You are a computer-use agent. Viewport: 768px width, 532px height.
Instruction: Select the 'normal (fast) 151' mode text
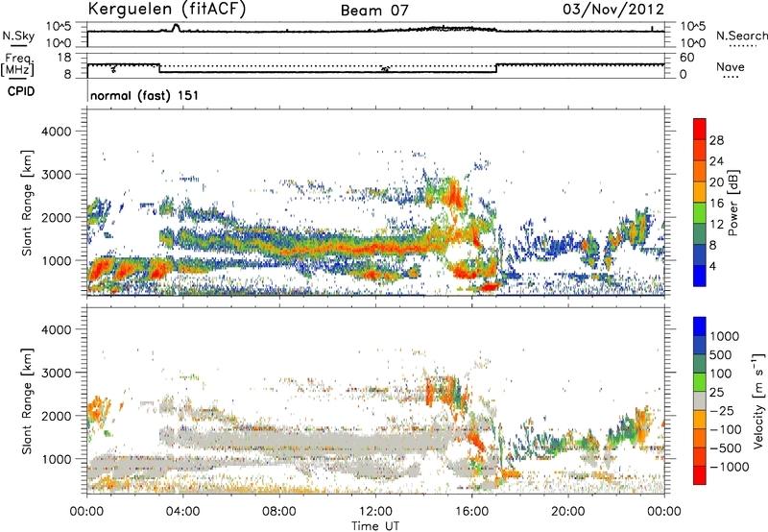point(145,95)
